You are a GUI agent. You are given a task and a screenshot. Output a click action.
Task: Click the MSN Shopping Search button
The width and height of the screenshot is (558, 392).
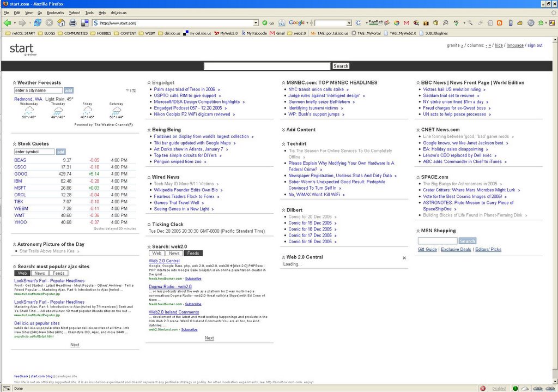tap(467, 241)
